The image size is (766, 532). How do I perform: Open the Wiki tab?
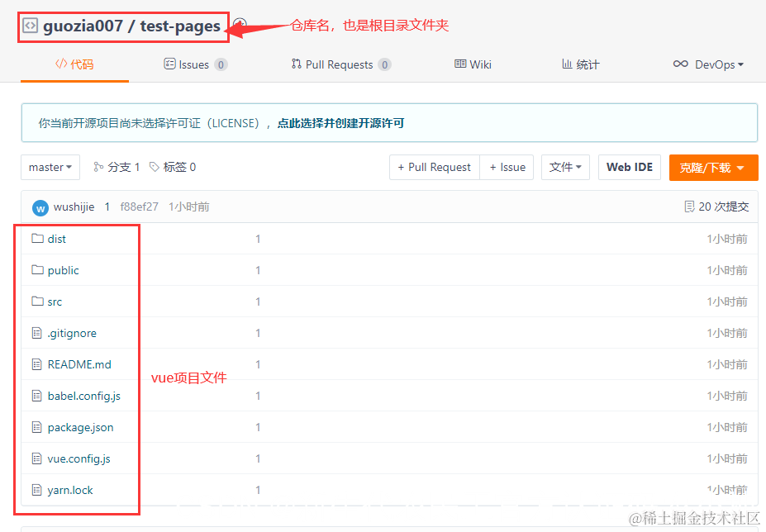pyautogui.click(x=473, y=64)
